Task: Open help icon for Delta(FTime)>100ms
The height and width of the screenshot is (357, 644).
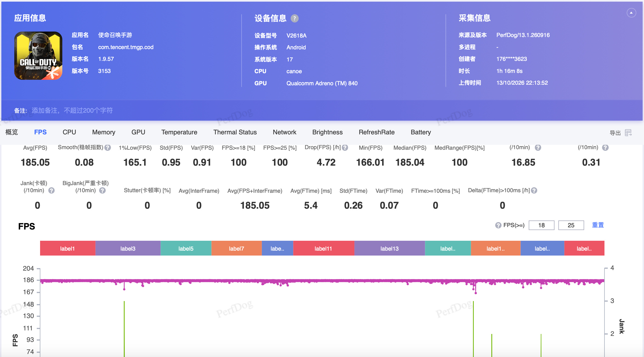Action: (x=534, y=191)
